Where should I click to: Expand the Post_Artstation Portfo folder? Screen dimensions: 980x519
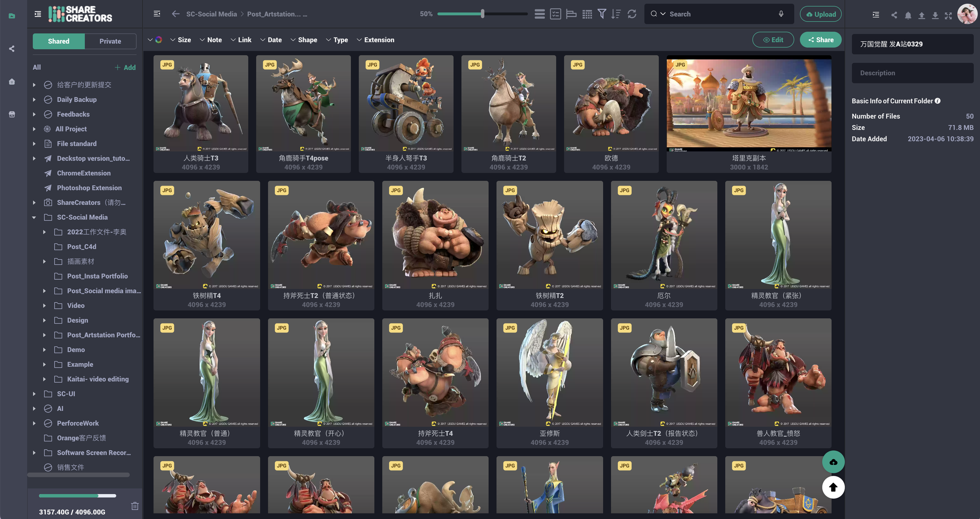(x=44, y=335)
